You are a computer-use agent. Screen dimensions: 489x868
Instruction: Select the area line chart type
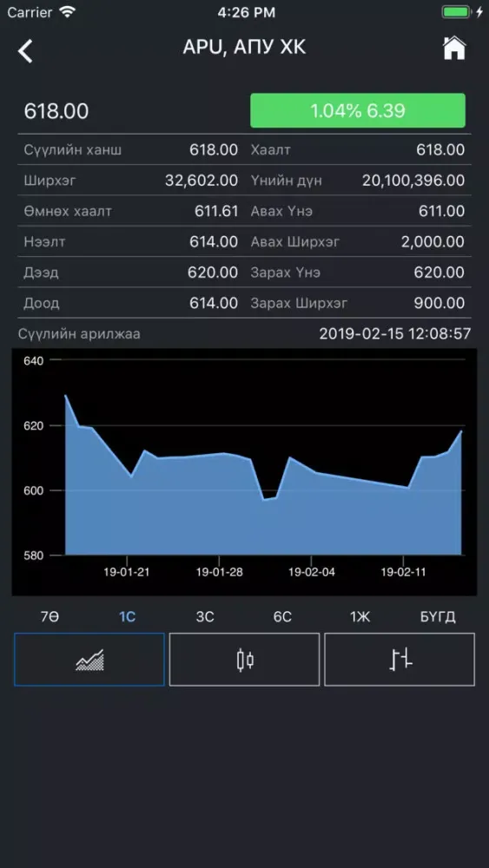point(89,660)
